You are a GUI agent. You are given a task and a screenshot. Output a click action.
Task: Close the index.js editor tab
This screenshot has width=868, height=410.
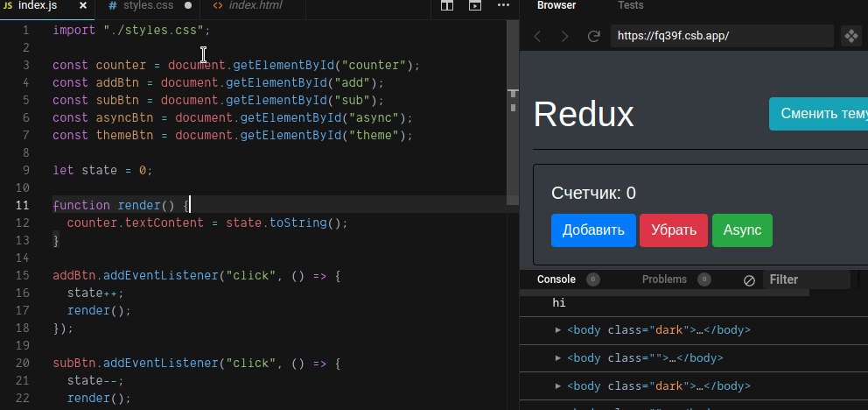pyautogui.click(x=83, y=6)
